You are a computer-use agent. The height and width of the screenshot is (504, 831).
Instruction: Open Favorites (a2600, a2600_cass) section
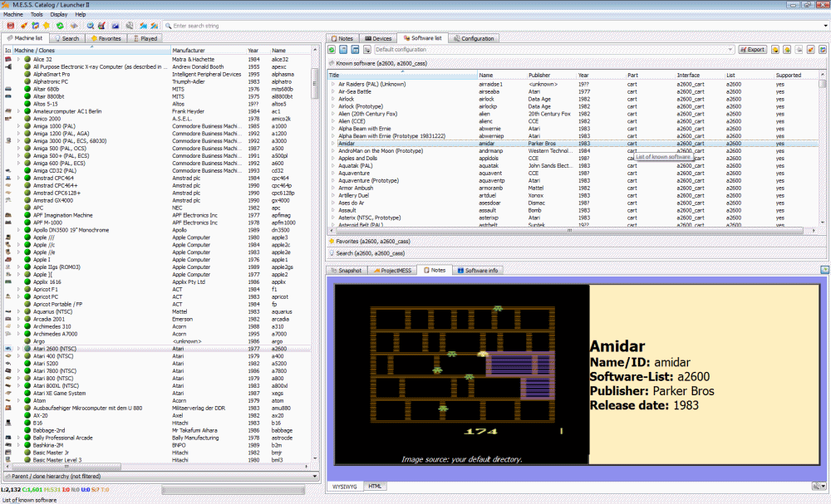pos(576,241)
